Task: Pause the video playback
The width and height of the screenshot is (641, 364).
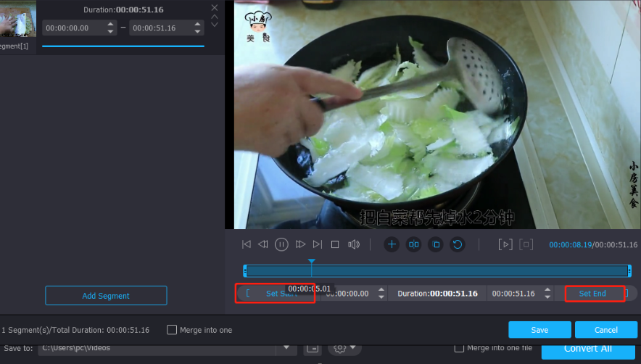Action: (281, 244)
